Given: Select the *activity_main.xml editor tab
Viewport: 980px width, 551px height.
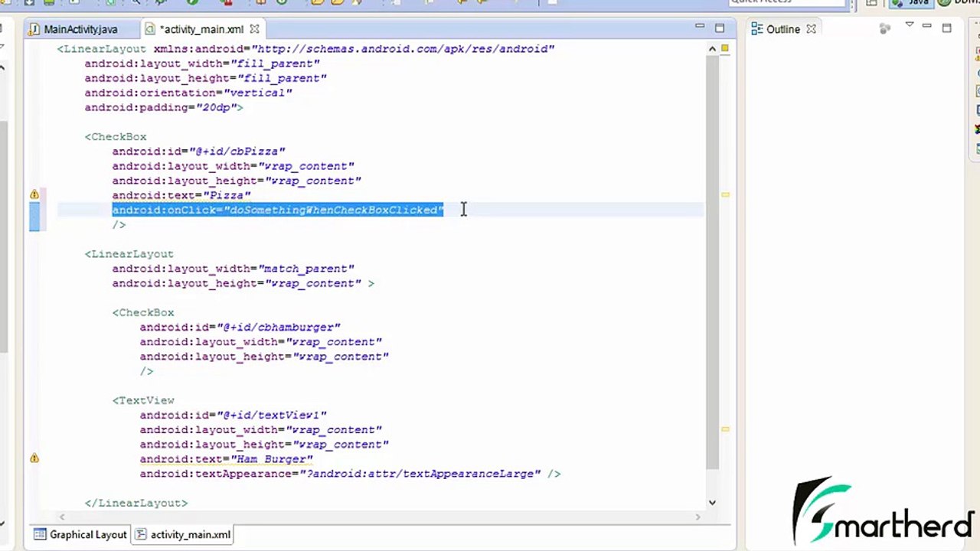Looking at the screenshot, I should click(202, 29).
